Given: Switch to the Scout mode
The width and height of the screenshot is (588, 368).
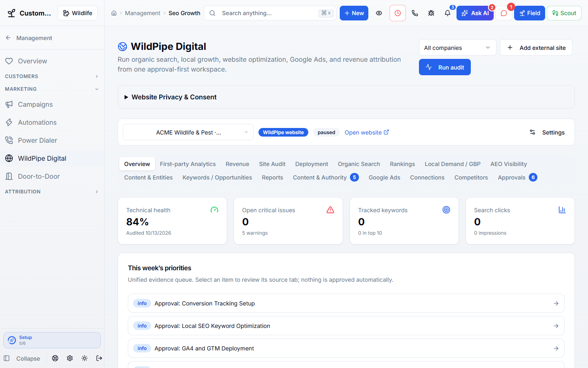Looking at the screenshot, I should (564, 13).
